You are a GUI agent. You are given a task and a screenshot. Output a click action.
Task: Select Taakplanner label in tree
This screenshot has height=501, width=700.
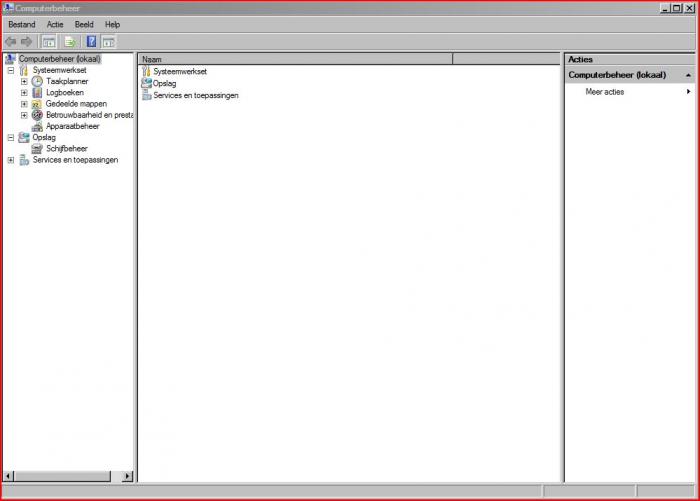click(x=67, y=81)
